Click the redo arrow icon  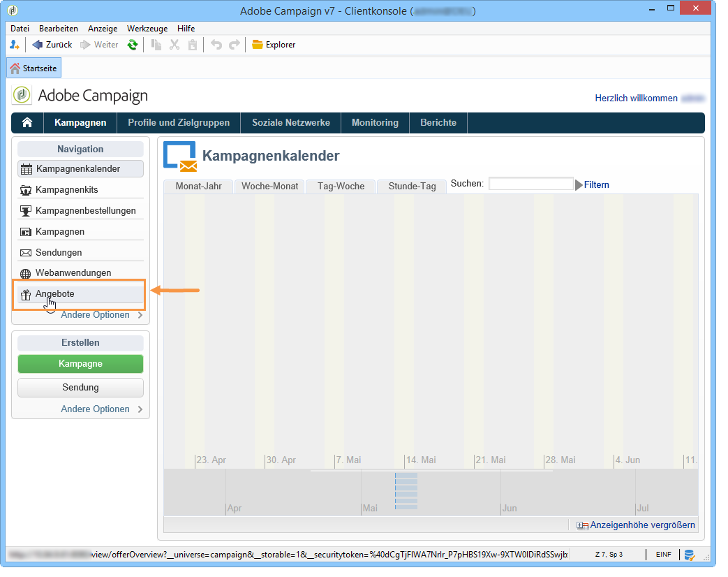click(x=235, y=45)
